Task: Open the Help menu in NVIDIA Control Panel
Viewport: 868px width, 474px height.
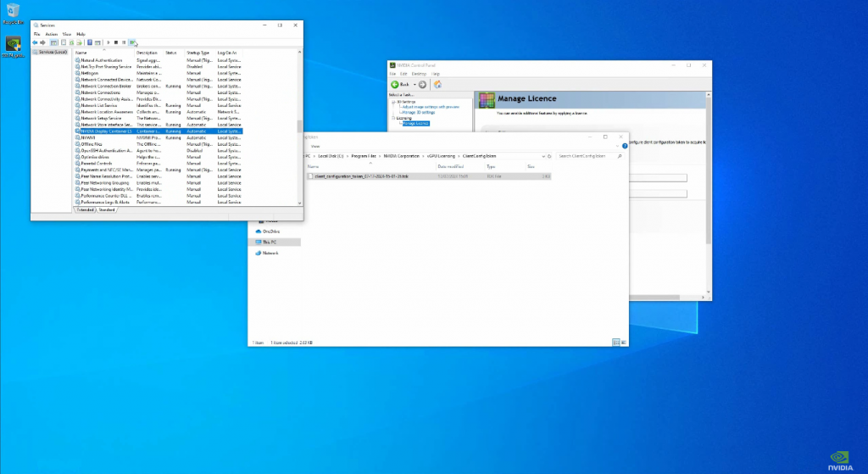Action: [436, 74]
